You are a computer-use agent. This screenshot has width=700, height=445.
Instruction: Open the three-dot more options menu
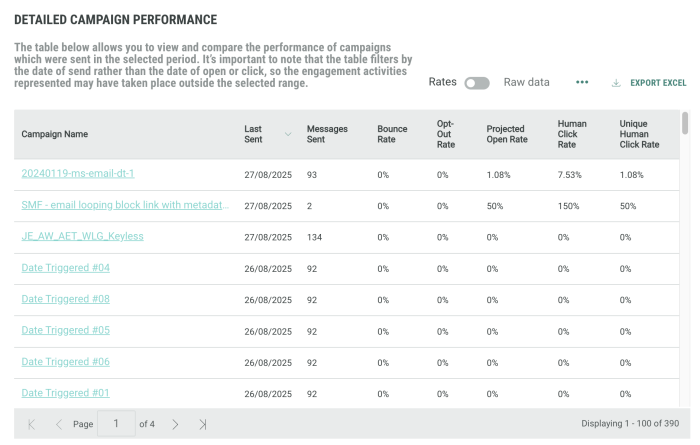tap(582, 82)
